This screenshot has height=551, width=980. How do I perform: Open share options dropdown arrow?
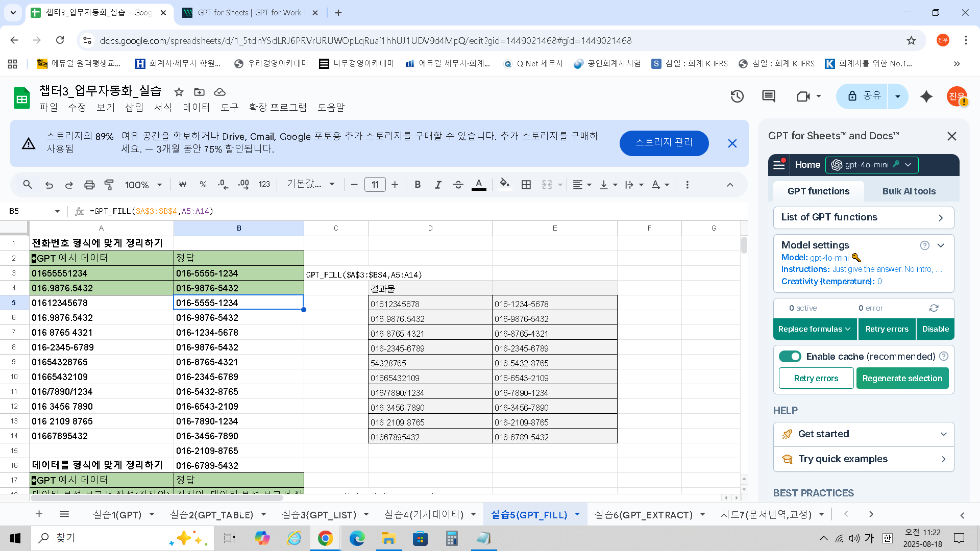pos(898,96)
